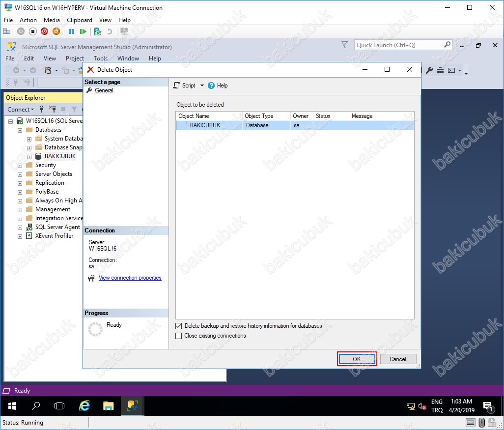This screenshot has height=430, width=504.
Task: Click the SSMS icon on the taskbar
Action: pos(133,406)
